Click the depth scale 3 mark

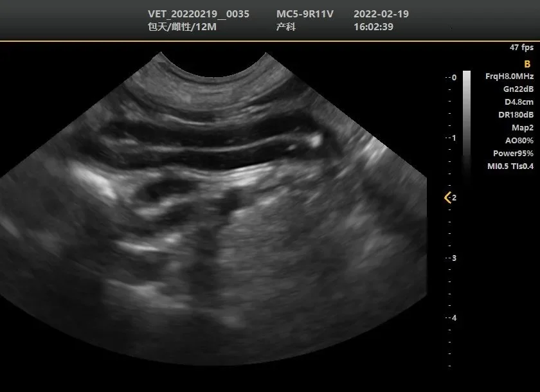(x=451, y=258)
